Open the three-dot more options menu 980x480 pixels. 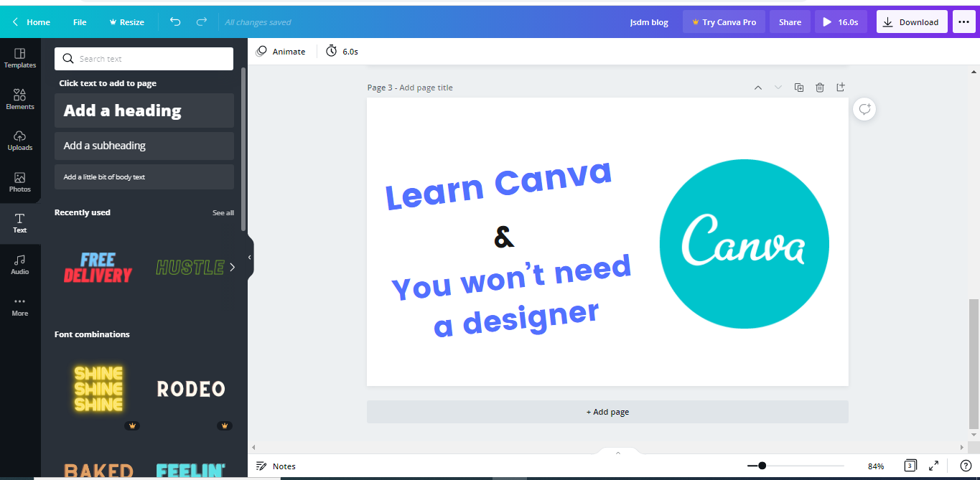[x=963, y=22]
